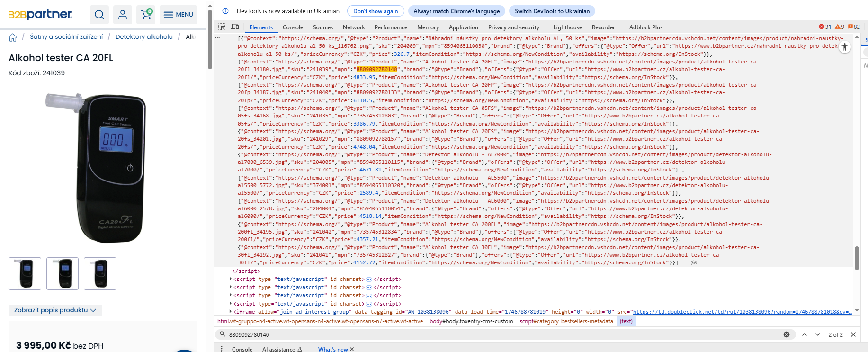The image size is (868, 352).
Task: Follow the Detektory alkoholu breadcrumb
Action: click(144, 36)
